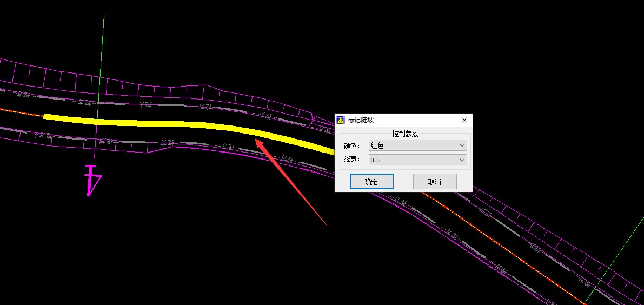This screenshot has height=305, width=644.
Task: Select the magenta section marker symbol
Action: click(92, 181)
